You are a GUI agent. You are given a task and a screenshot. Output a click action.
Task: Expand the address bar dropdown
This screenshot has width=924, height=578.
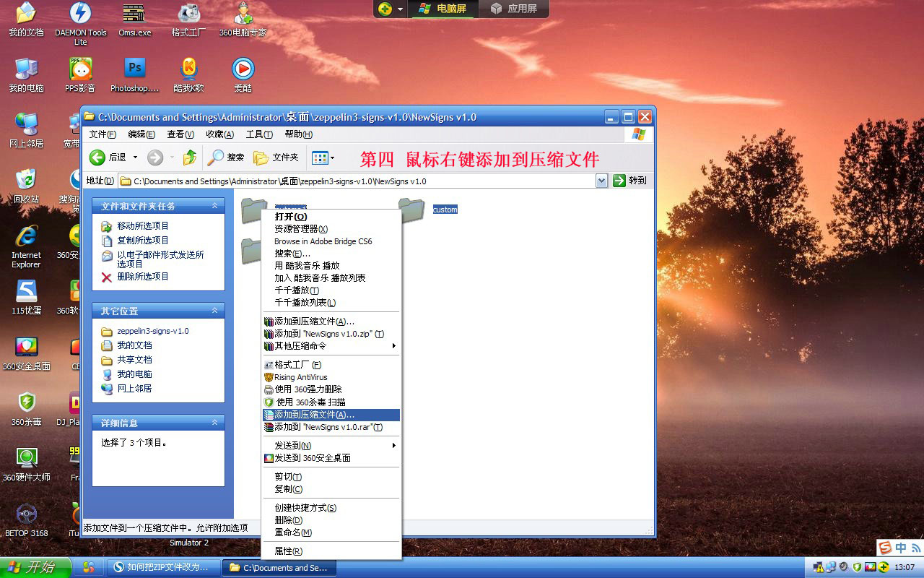point(601,181)
